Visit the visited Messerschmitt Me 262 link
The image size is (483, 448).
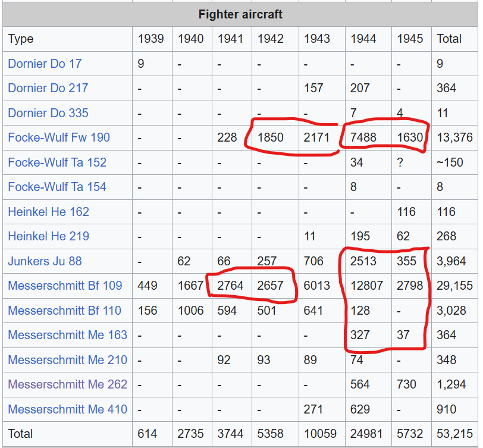click(67, 384)
